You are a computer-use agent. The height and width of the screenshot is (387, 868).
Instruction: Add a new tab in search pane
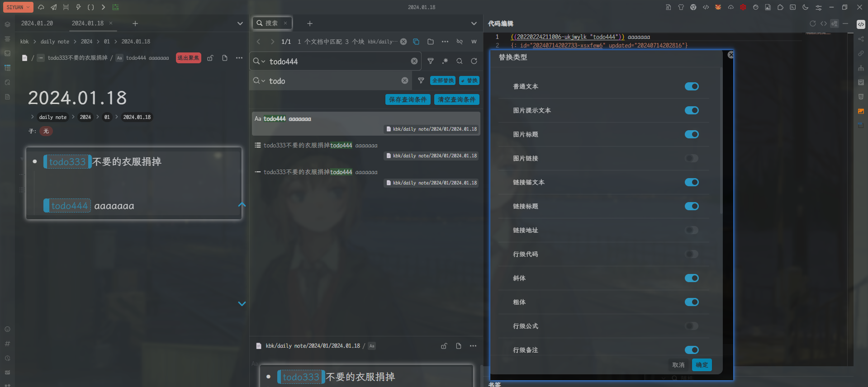coord(310,24)
